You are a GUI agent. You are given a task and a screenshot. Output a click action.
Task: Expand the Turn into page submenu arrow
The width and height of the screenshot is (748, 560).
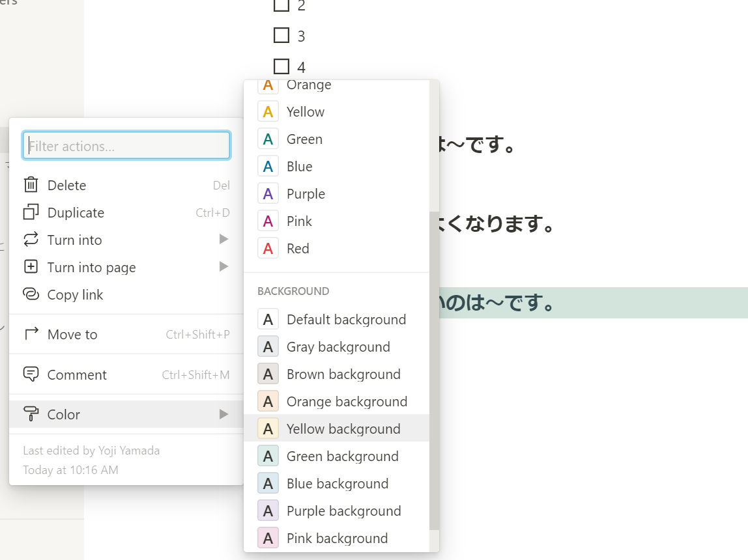tap(223, 266)
